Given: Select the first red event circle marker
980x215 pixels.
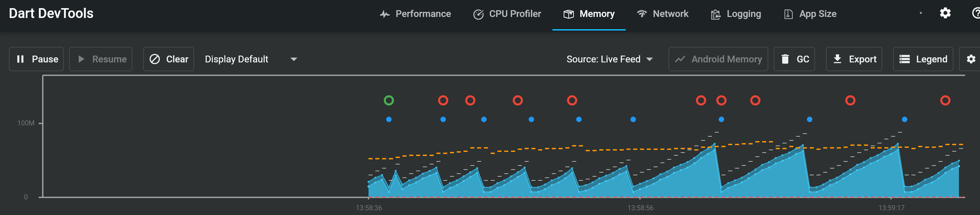Looking at the screenshot, I should coord(443,100).
